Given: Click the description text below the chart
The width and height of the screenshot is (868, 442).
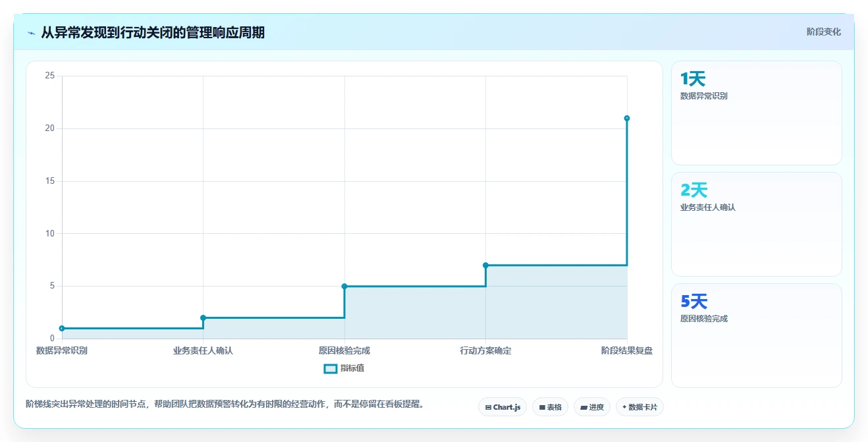Looking at the screenshot, I should [225, 404].
